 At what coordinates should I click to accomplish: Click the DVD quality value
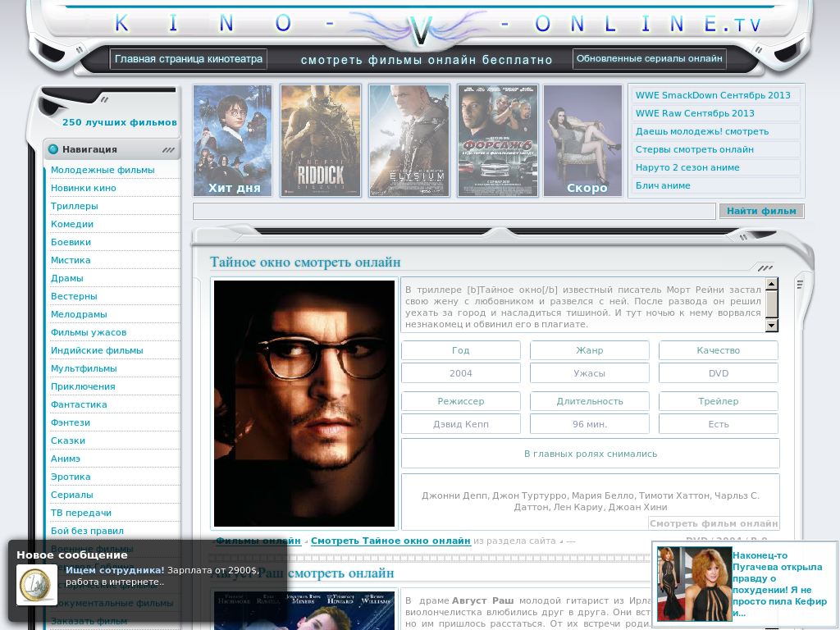[719, 373]
